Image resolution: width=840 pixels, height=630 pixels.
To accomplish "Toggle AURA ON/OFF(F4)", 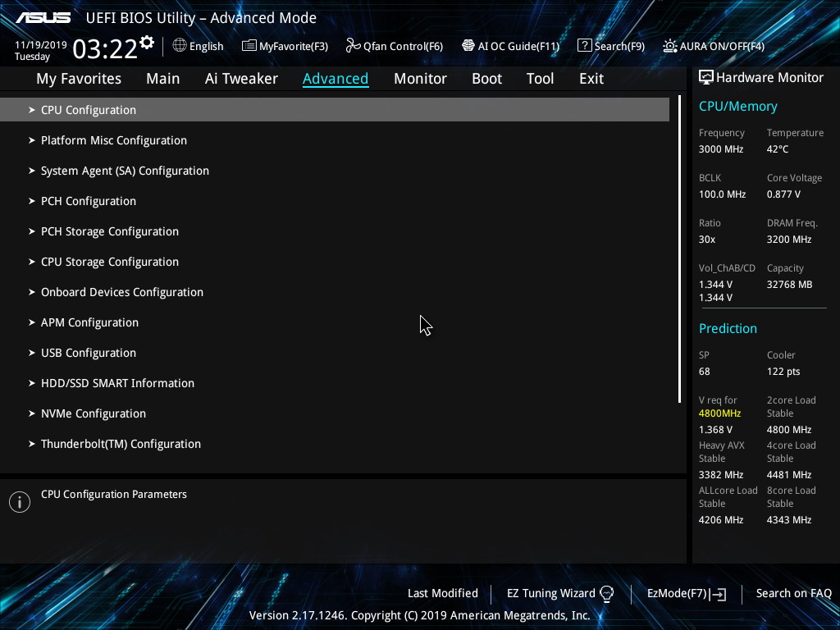I will (x=722, y=47).
